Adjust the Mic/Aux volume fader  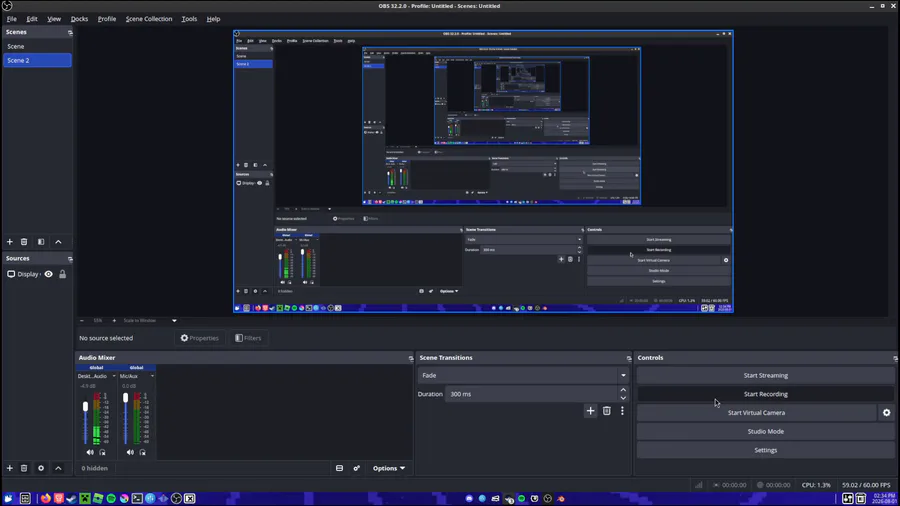tap(126, 398)
